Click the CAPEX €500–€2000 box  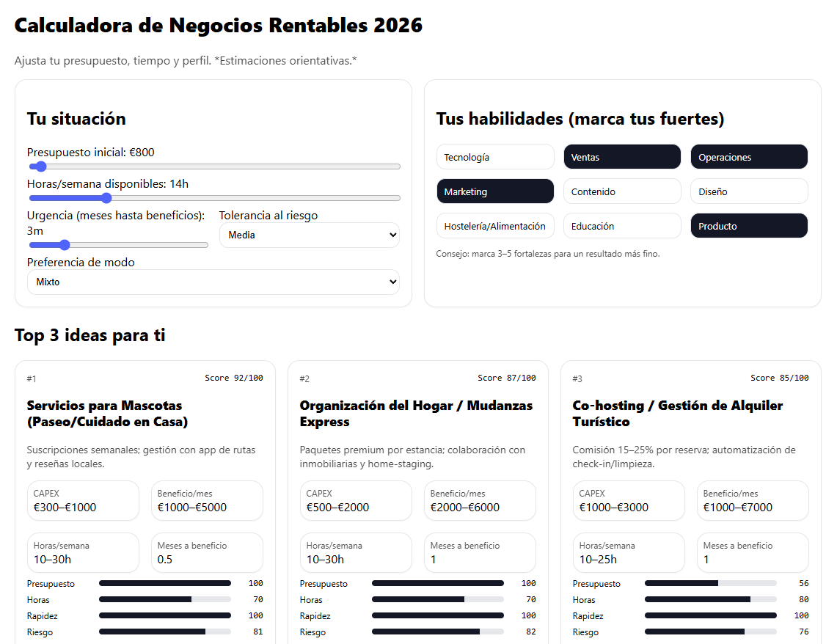pos(356,500)
